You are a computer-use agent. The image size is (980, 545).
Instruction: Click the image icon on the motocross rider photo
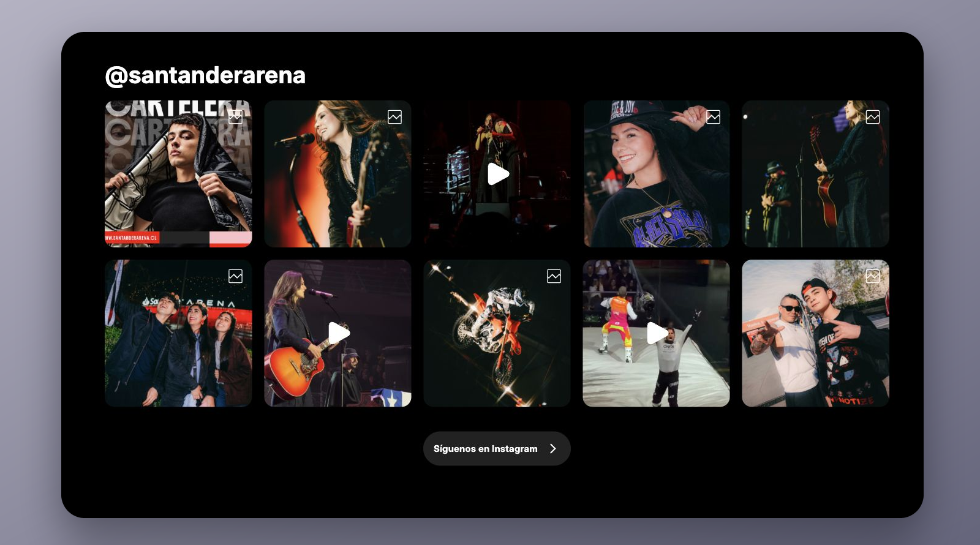pyautogui.click(x=554, y=276)
